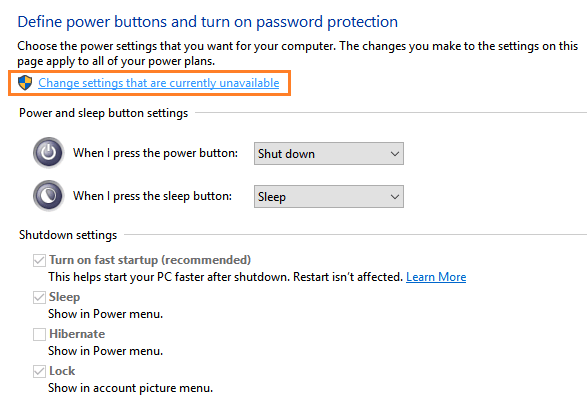The image size is (587, 406).
Task: Open Change settings that are currently unavailable
Action: pos(158,83)
